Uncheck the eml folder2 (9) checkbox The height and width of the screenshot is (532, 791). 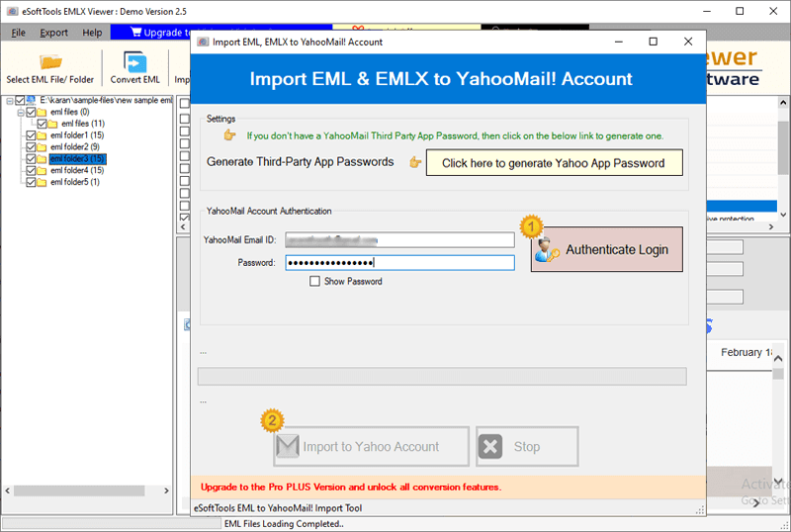tap(31, 147)
